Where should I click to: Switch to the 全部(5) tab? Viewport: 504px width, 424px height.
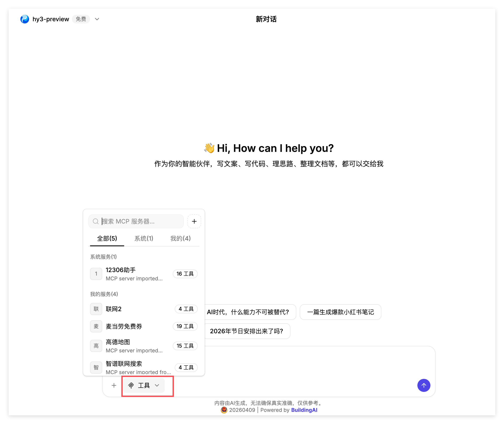(107, 238)
